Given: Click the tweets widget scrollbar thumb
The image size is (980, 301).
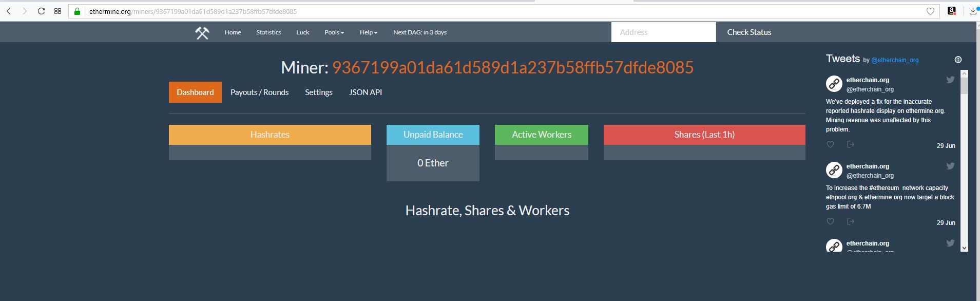Looking at the screenshot, I should 964,86.
